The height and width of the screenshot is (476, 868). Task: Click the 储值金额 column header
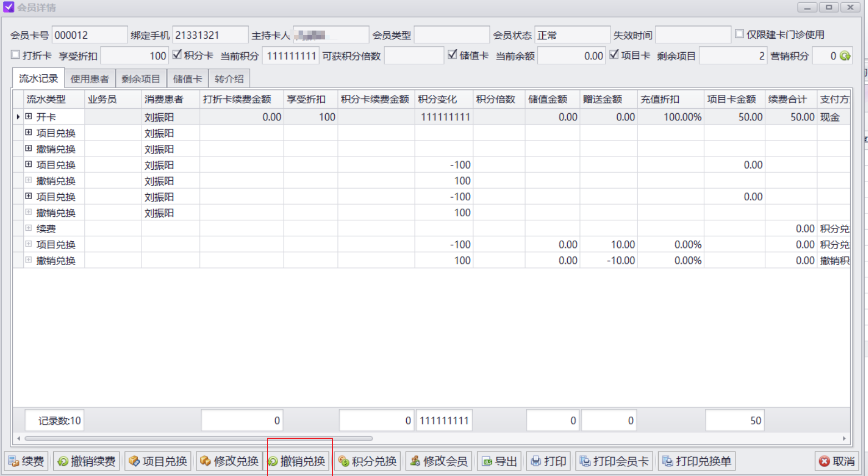coord(552,99)
